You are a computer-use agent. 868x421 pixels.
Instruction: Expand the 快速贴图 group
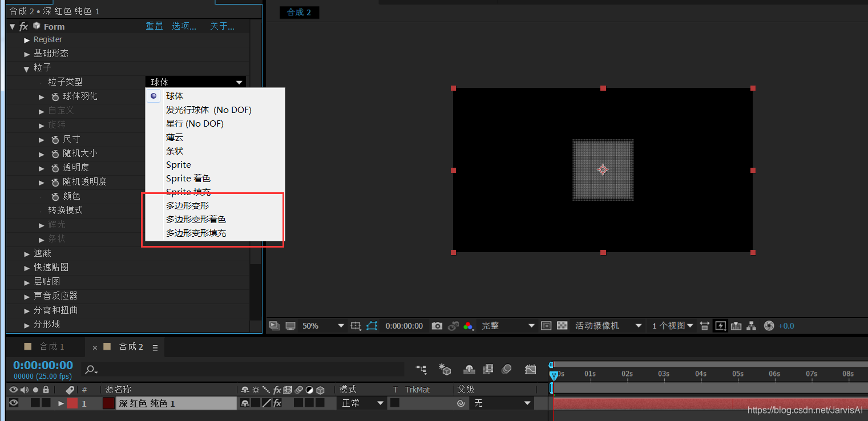27,268
